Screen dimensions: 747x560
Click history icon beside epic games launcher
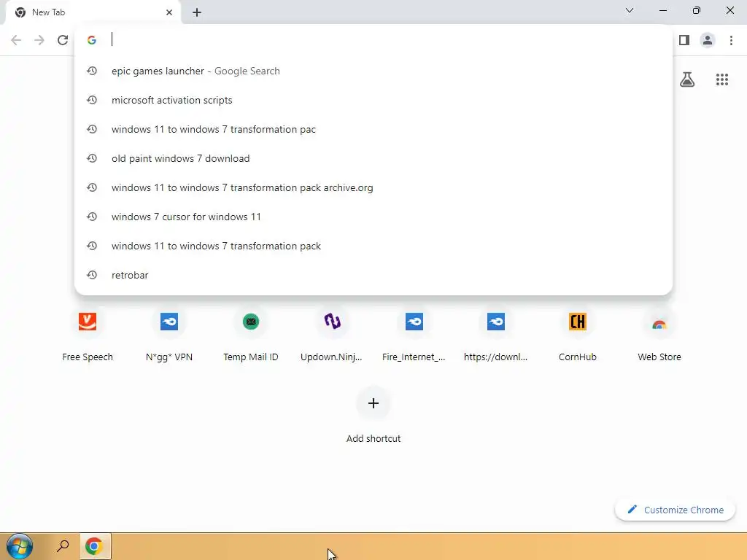92,71
